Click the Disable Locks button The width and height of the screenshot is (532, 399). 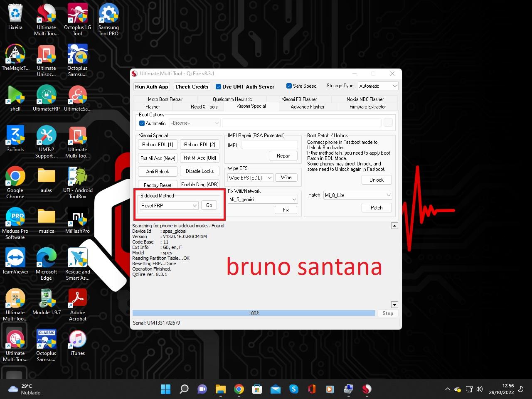pyautogui.click(x=199, y=171)
